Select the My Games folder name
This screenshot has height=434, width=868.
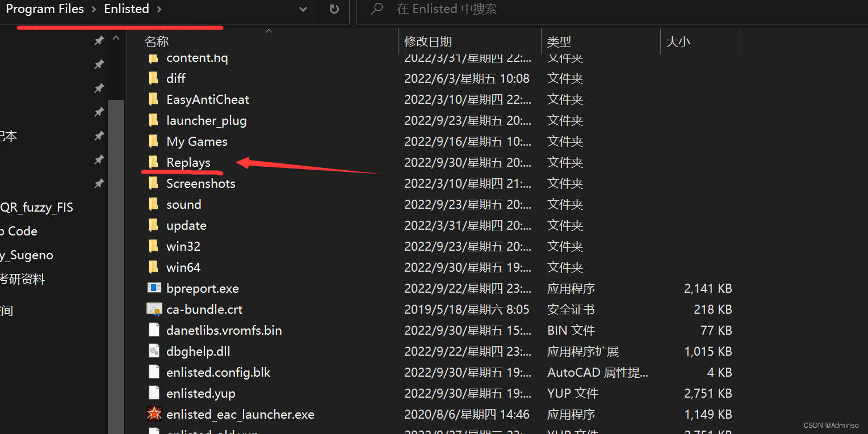coord(197,141)
